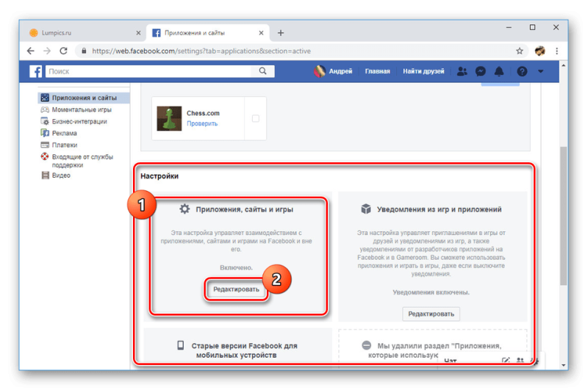The image size is (588, 390).
Task: Open Входящие от службы поддержки
Action: click(82, 161)
